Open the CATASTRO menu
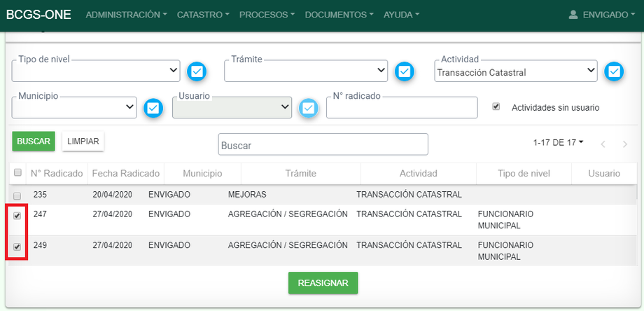Viewport: 644px width, 311px height. [x=203, y=15]
